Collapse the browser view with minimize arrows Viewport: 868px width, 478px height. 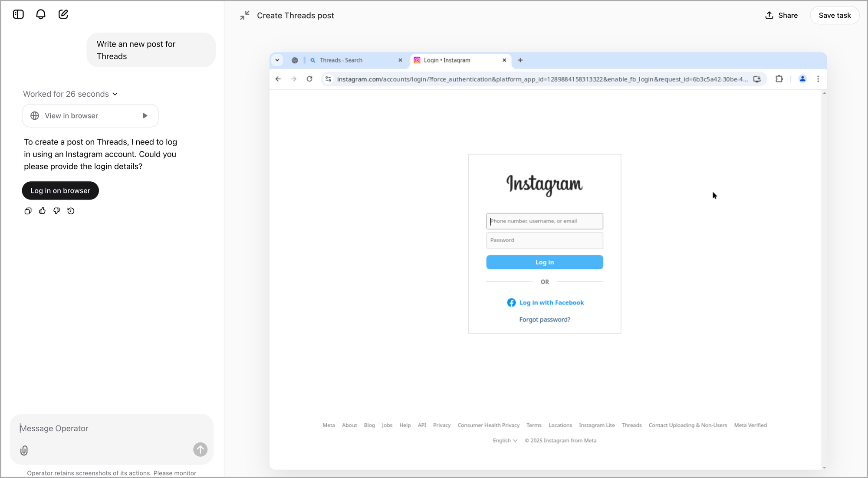tap(245, 15)
